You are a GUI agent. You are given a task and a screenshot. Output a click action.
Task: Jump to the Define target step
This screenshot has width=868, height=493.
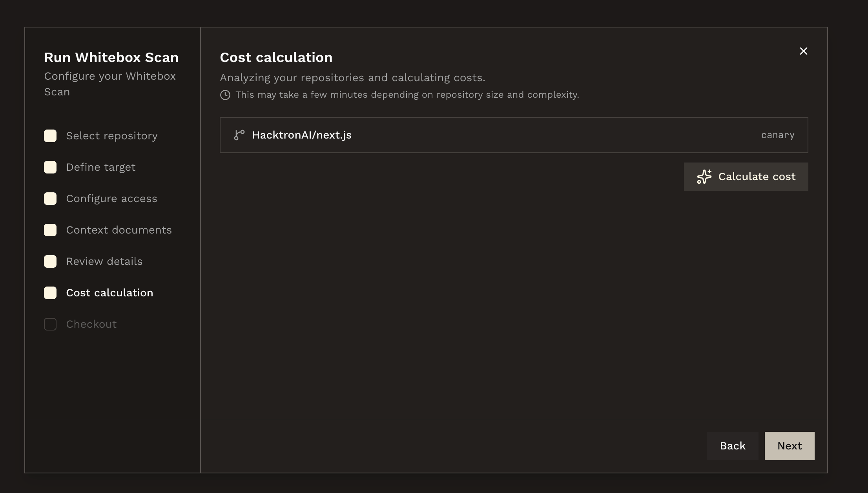click(101, 167)
